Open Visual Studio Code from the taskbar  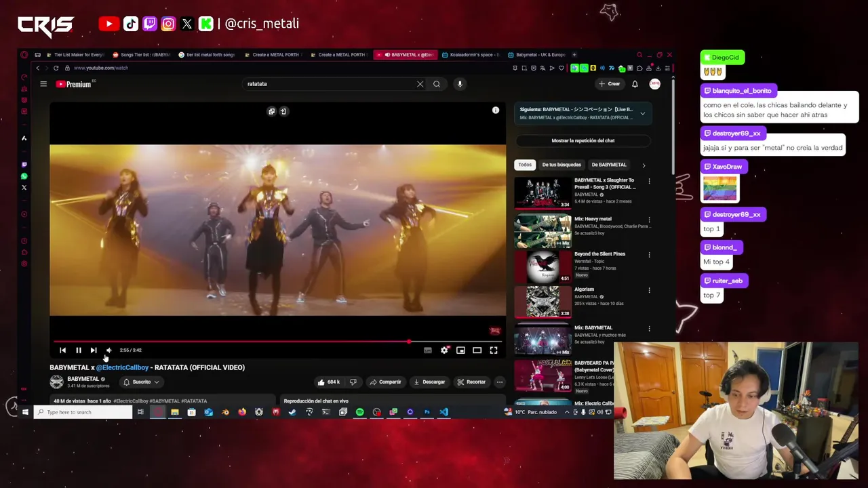(443, 412)
